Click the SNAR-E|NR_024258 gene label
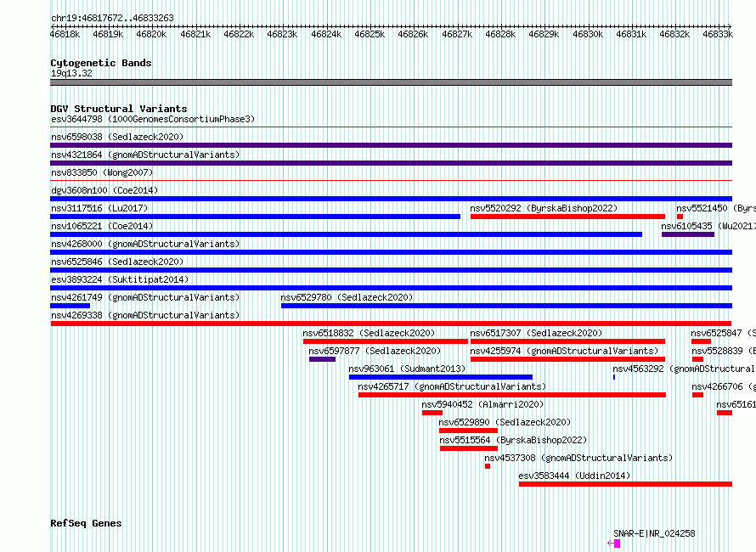The height and width of the screenshot is (552, 756). coord(654,533)
